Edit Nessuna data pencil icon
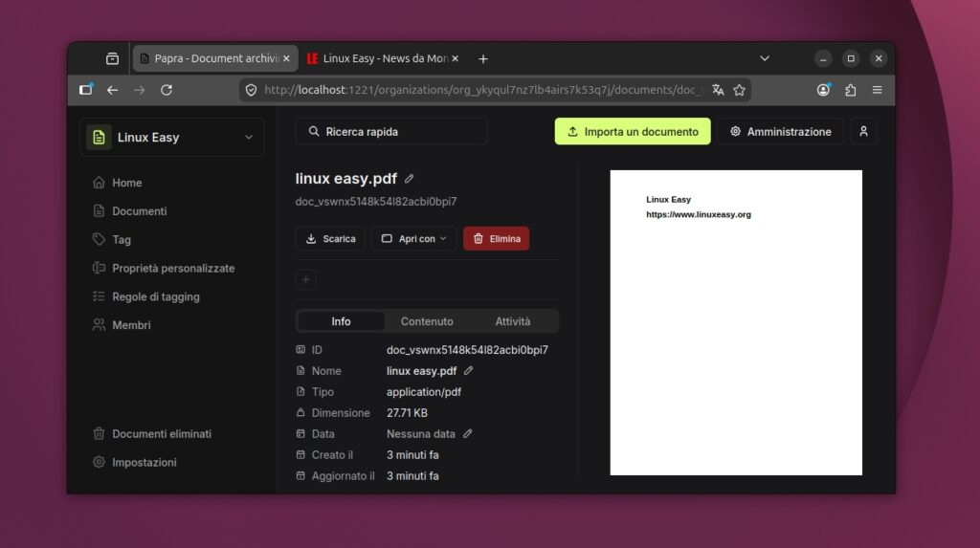Viewport: 980px width, 548px height. tap(467, 433)
